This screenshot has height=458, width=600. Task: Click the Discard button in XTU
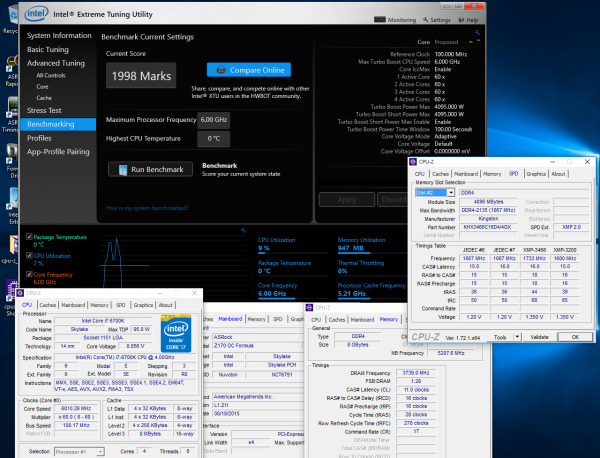(x=393, y=199)
